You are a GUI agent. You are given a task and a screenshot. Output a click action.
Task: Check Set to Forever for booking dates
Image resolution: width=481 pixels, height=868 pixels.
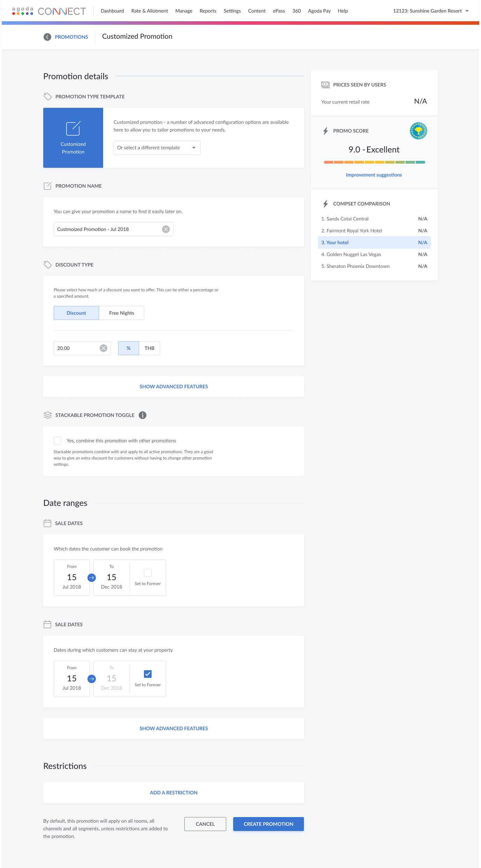click(148, 573)
